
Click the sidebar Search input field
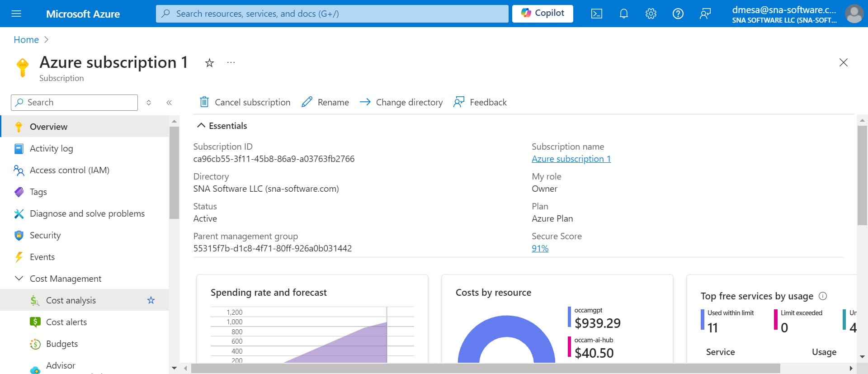pyautogui.click(x=79, y=103)
